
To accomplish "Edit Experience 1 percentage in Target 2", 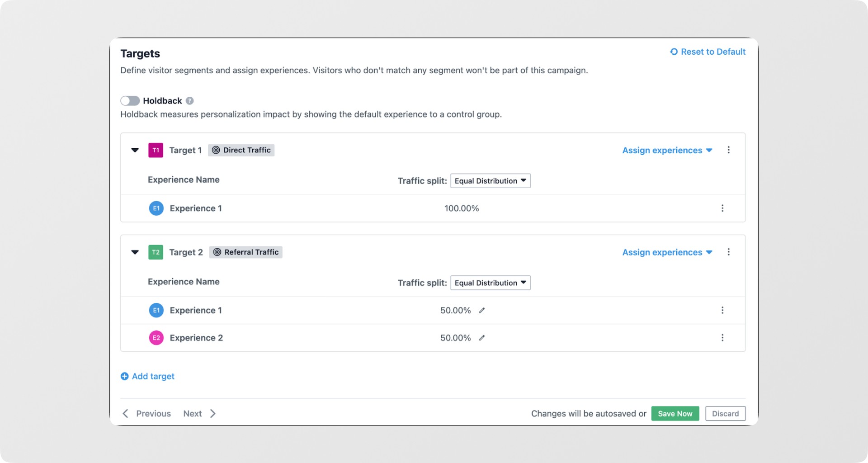I will [x=482, y=311].
